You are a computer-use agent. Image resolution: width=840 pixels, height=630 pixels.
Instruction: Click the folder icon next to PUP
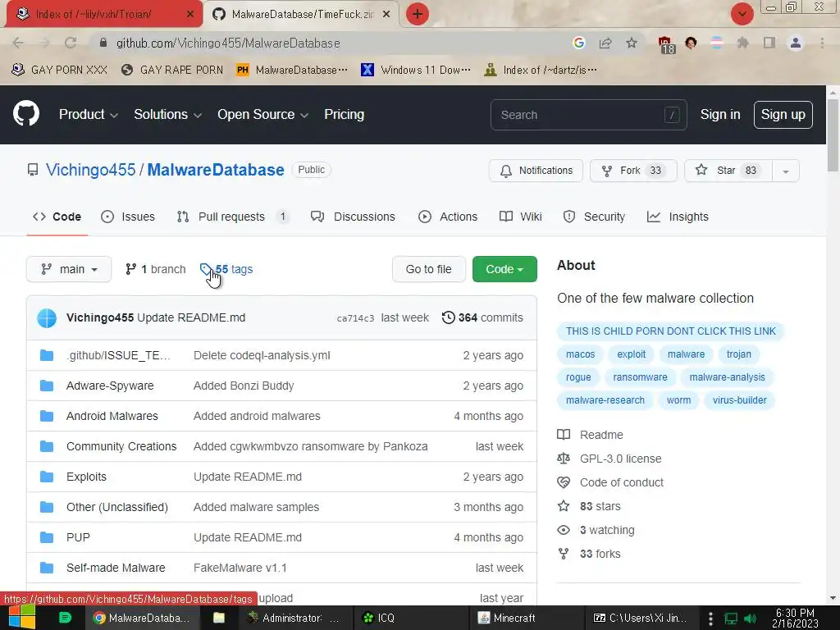coord(47,537)
